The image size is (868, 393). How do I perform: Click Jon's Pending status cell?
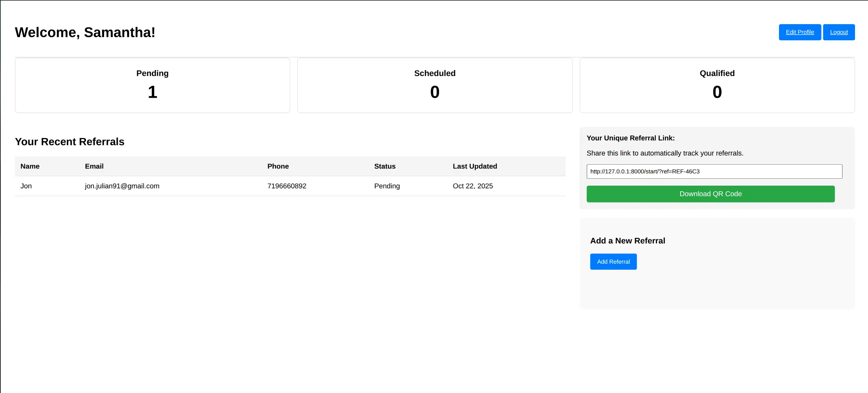[387, 186]
